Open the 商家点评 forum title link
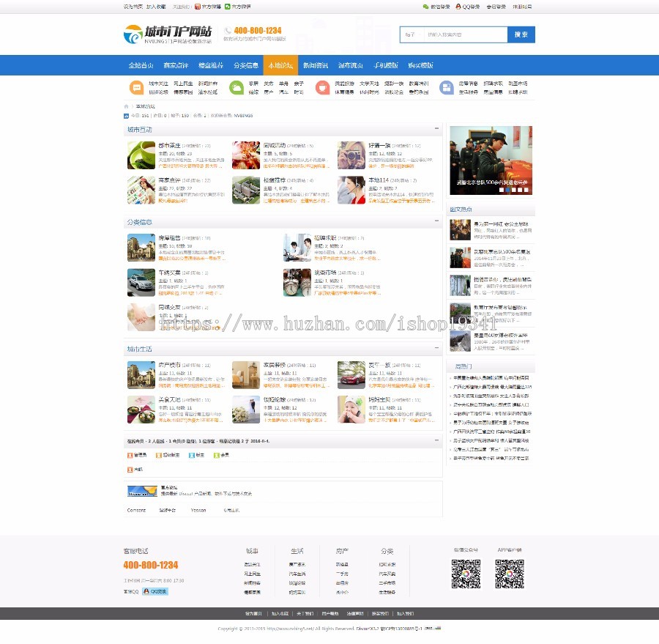 pyautogui.click(x=169, y=180)
